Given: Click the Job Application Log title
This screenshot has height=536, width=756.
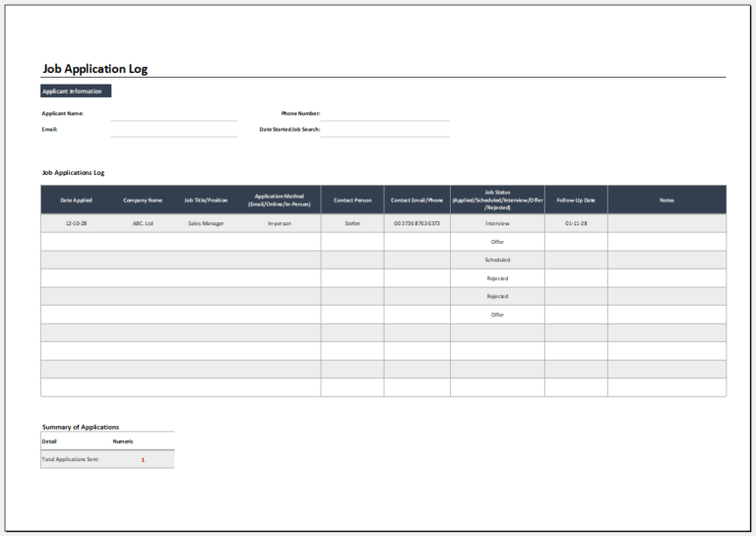Looking at the screenshot, I should (94, 69).
